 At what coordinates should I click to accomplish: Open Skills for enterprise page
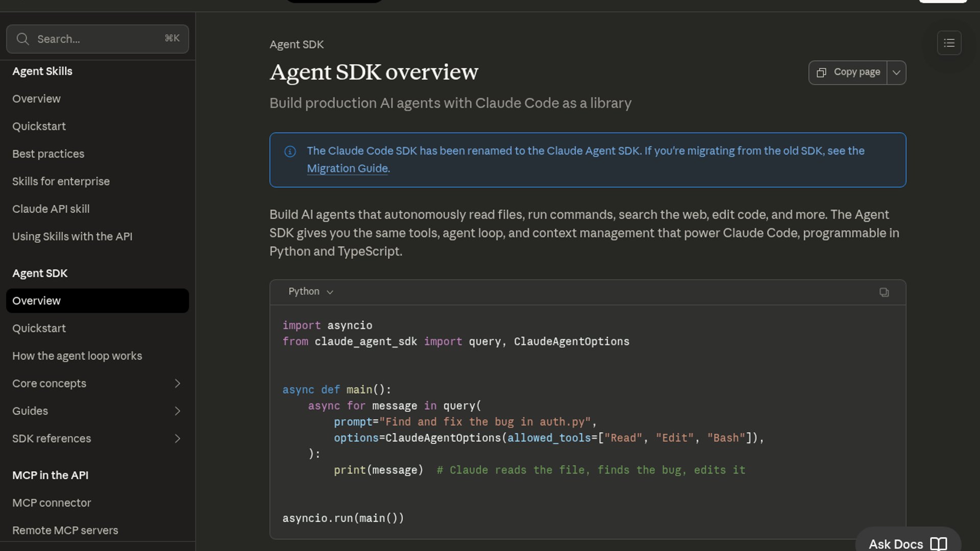coord(61,182)
